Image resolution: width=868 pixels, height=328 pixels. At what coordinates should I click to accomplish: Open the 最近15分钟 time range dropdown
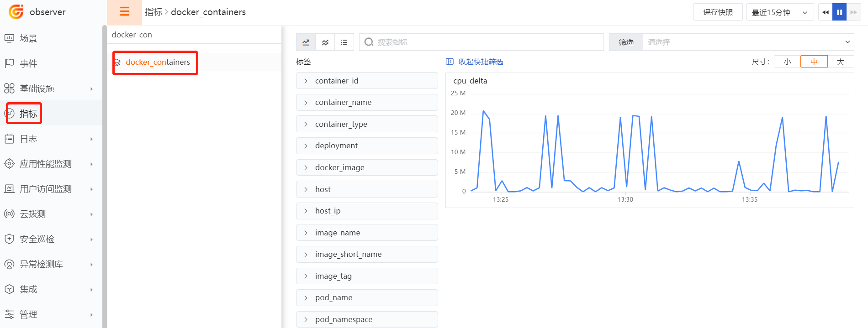coord(779,12)
